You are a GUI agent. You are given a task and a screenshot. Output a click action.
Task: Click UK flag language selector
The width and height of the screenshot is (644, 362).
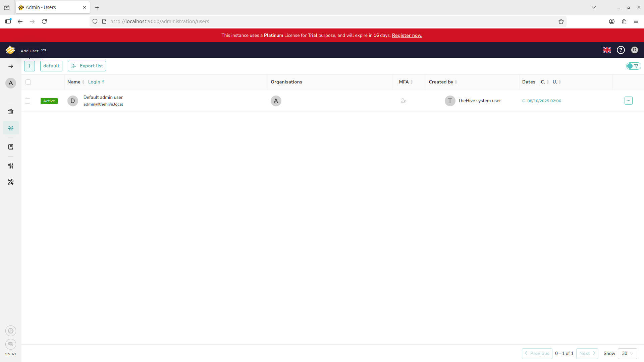tap(607, 50)
